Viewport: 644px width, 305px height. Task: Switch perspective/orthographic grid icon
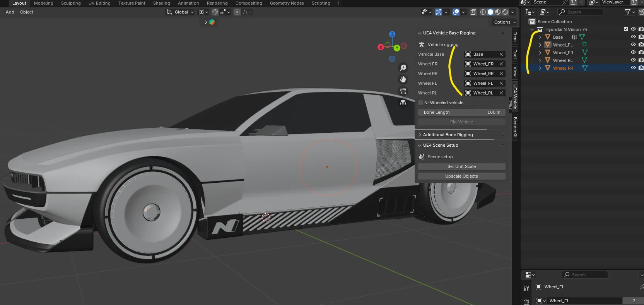pos(403,103)
